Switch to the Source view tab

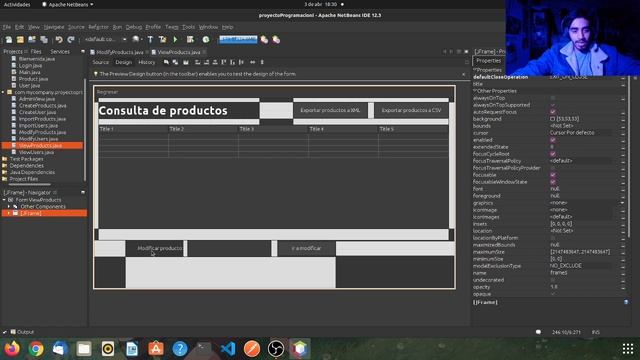[100, 62]
